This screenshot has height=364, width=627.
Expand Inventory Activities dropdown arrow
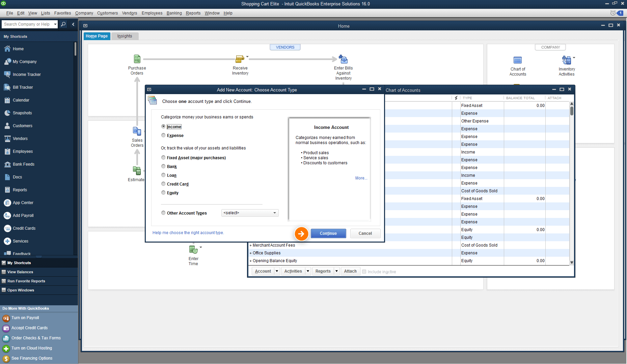pyautogui.click(x=574, y=57)
